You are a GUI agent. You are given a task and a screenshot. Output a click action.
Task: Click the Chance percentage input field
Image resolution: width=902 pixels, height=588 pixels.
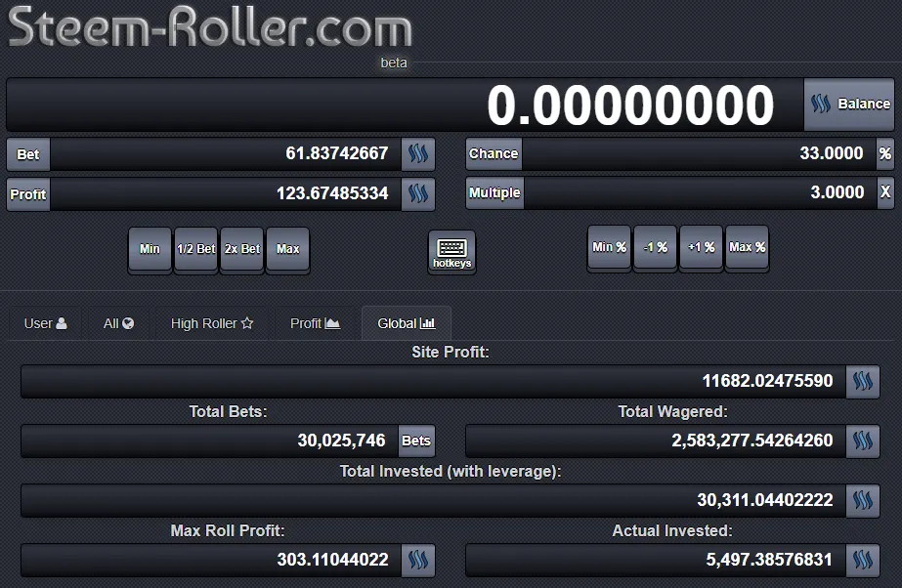(x=699, y=153)
